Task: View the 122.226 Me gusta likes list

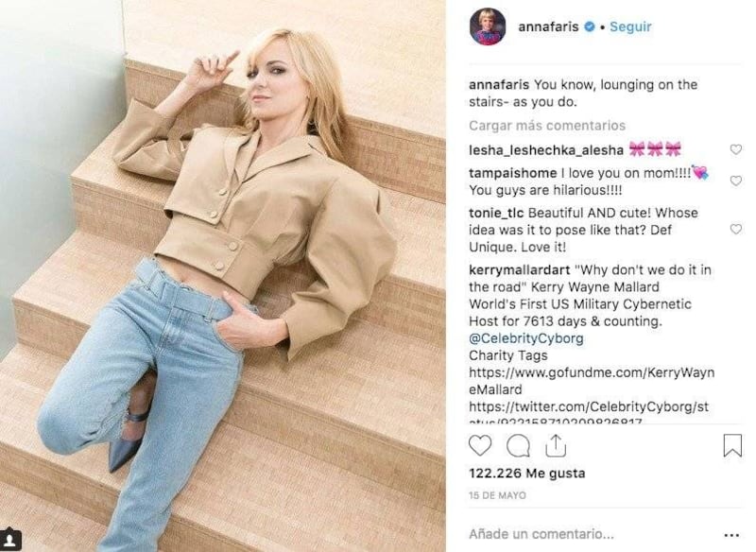Action: coord(527,473)
